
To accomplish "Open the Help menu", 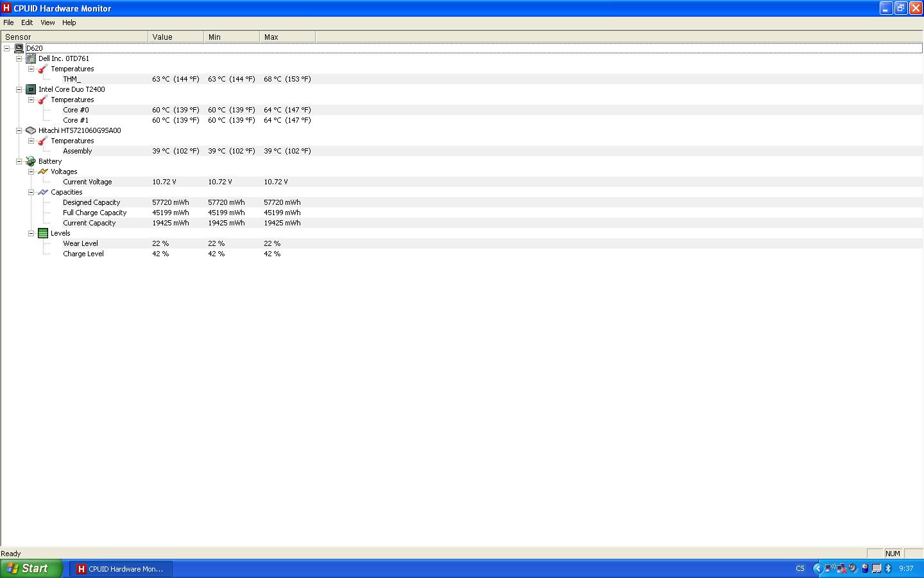I will (69, 22).
